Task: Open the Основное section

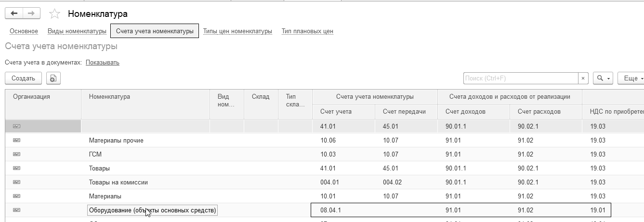Action: click(24, 31)
